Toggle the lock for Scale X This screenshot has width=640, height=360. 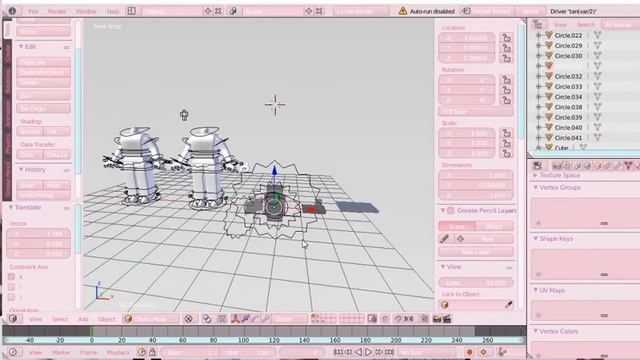[507, 133]
